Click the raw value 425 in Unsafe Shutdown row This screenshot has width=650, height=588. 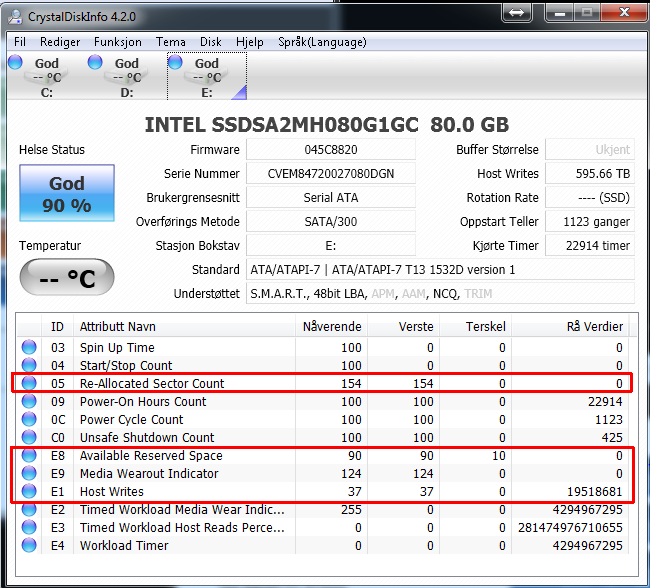(612, 437)
